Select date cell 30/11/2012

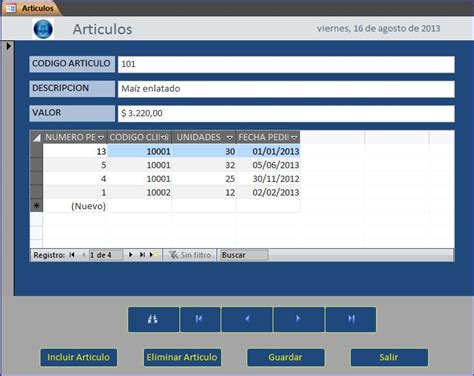268,179
